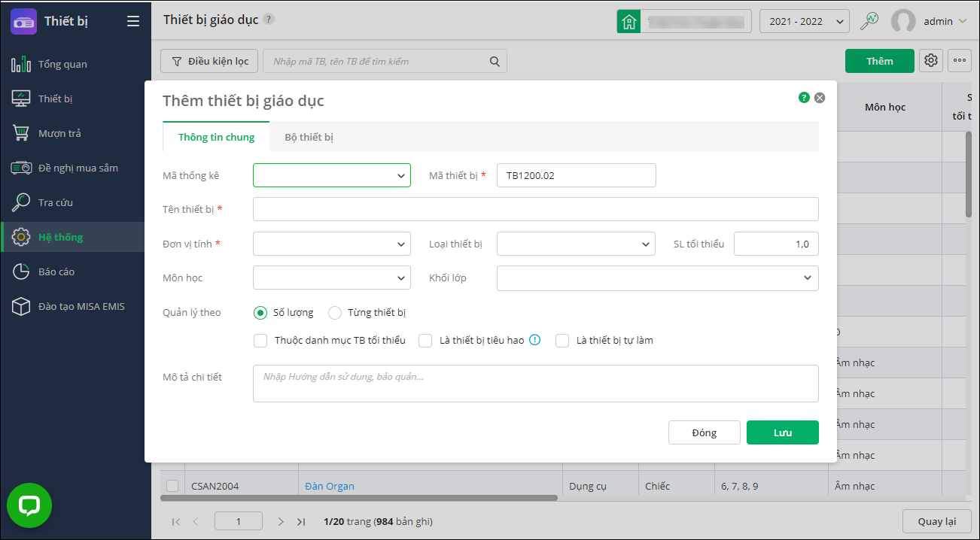Go to Đề nghị mua sắm section
This screenshot has height=540, width=980.
tap(78, 168)
